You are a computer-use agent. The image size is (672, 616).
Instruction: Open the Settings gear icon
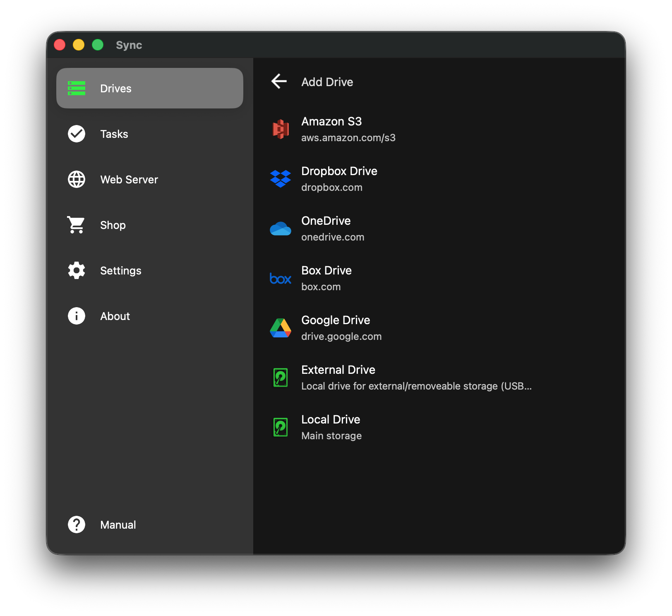pos(76,270)
